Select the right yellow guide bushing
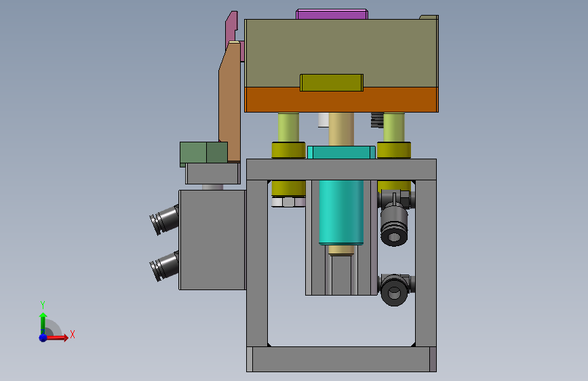 point(394,150)
